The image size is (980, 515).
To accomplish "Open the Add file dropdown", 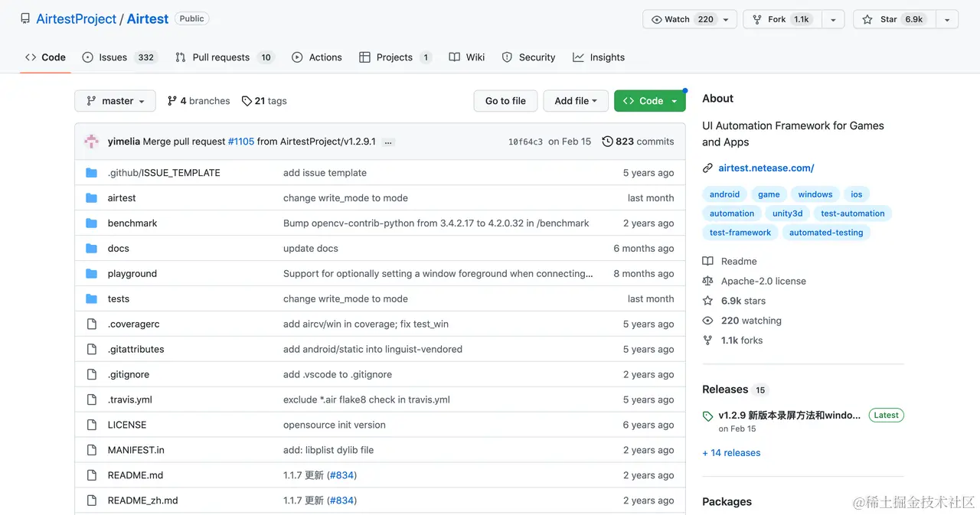I will click(x=576, y=101).
